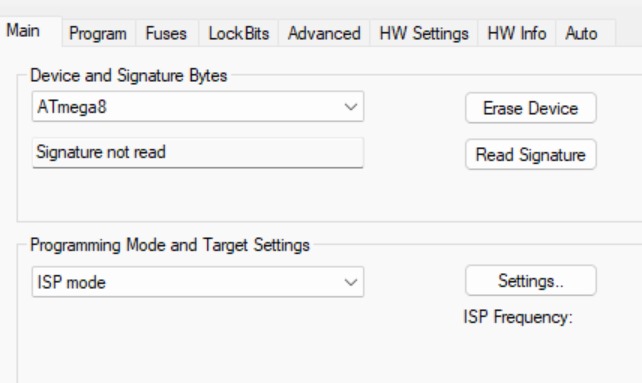
Task: Open the Advanced tab
Action: point(324,34)
